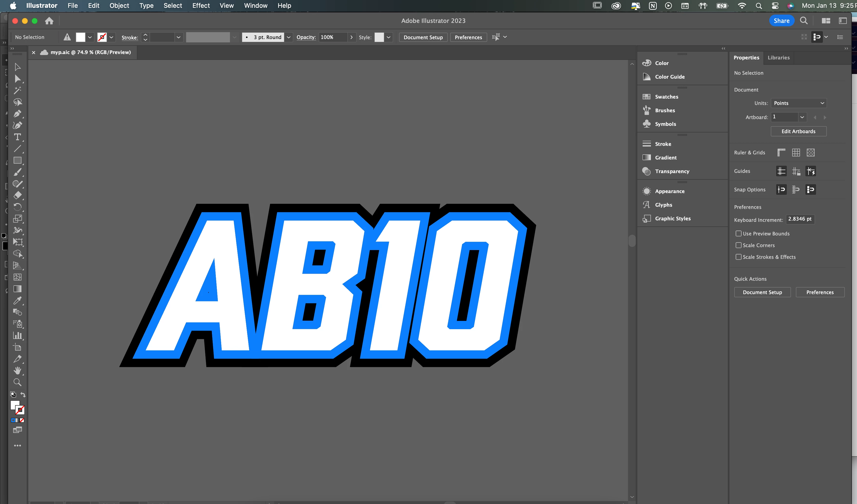The width and height of the screenshot is (857, 504).
Task: Switch to the Libraries tab
Action: click(779, 58)
